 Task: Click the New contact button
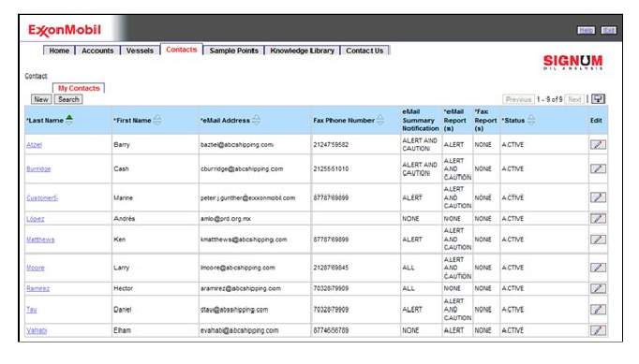(x=41, y=99)
